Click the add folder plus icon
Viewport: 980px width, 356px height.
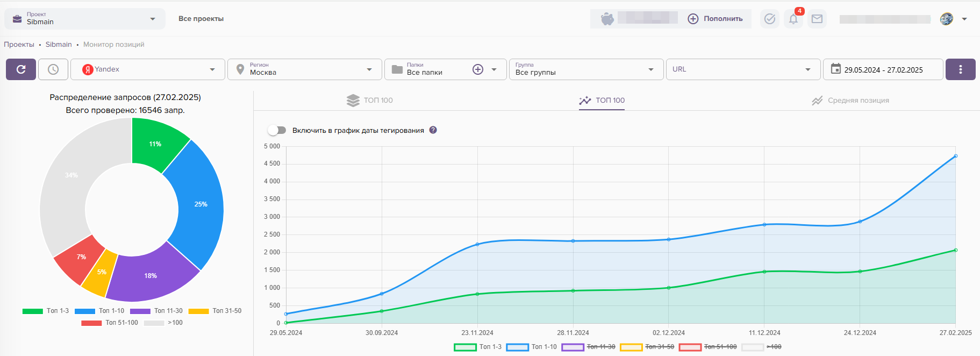coord(477,69)
